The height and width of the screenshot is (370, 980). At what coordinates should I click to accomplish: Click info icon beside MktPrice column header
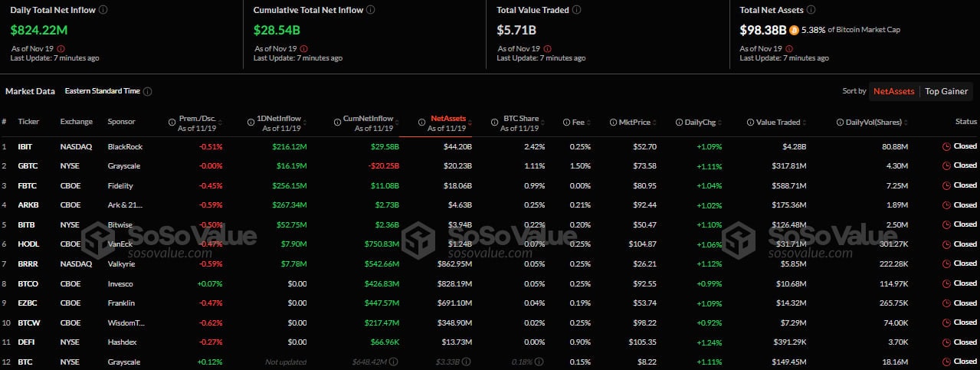(x=614, y=122)
